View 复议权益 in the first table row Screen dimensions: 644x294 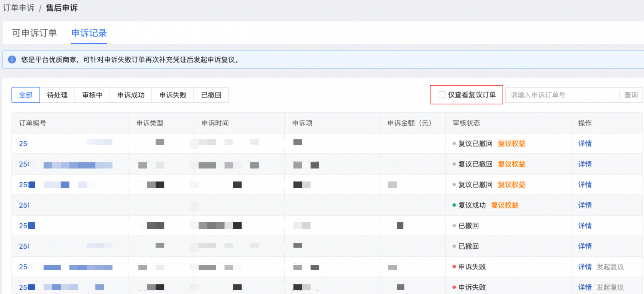click(x=511, y=144)
